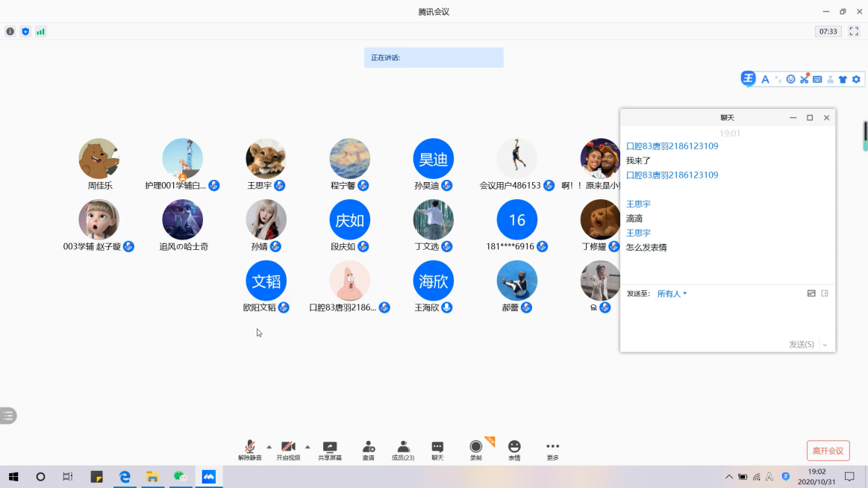868x488 pixels.
Task: Start screen sharing
Action: (330, 451)
